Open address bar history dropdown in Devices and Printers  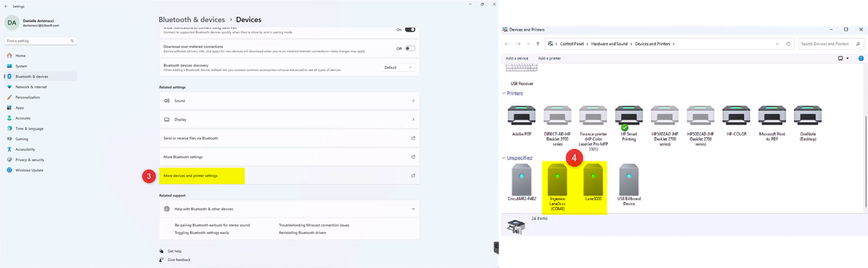(x=778, y=43)
